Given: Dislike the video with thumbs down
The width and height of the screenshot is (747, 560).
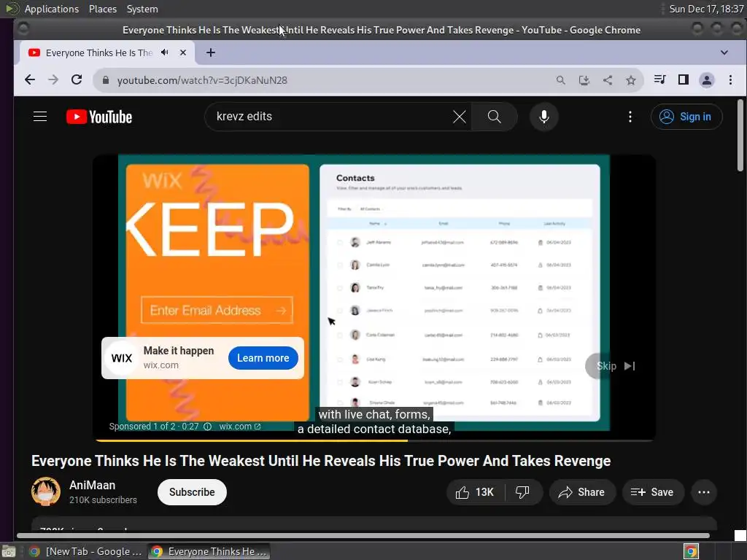Looking at the screenshot, I should pyautogui.click(x=523, y=492).
